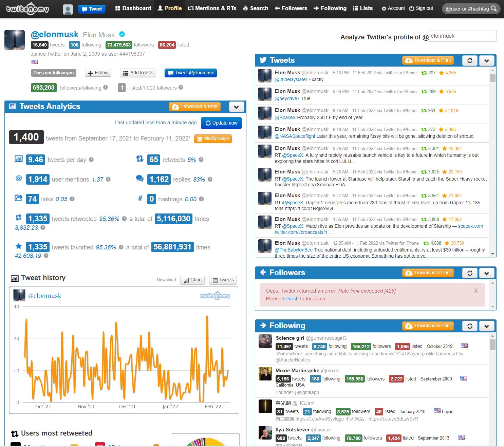Open the Followers panel dropdown arrow
The image size is (504, 447).
click(x=487, y=273)
